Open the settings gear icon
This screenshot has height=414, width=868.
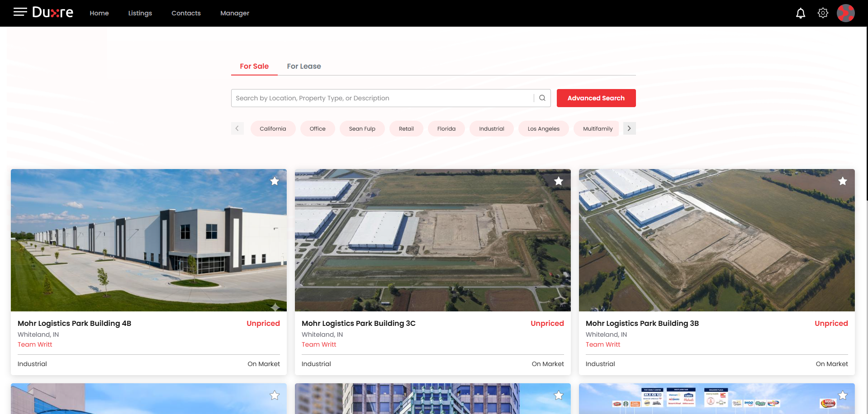coord(823,13)
